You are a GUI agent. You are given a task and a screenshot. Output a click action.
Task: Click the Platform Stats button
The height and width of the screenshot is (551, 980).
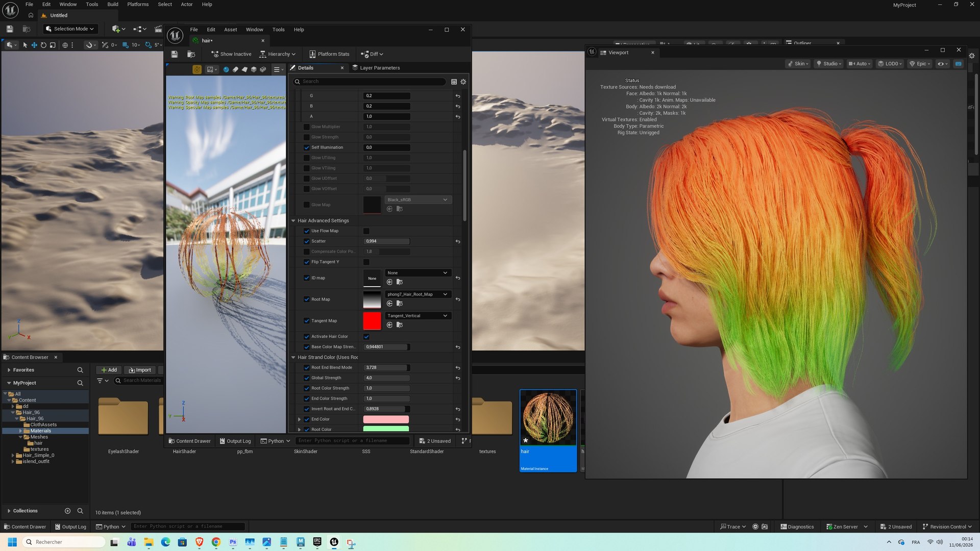(x=329, y=54)
